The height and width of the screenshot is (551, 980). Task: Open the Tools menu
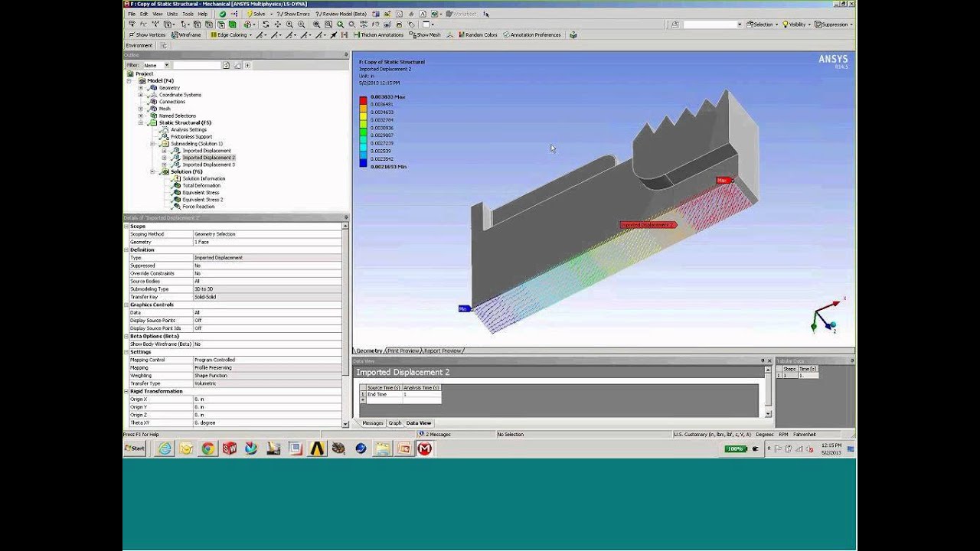[x=188, y=14]
